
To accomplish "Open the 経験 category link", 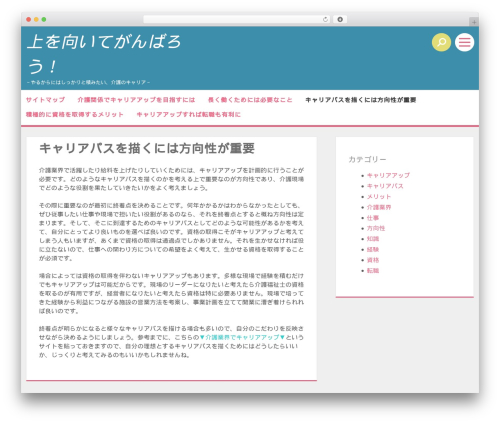I will point(373,250).
